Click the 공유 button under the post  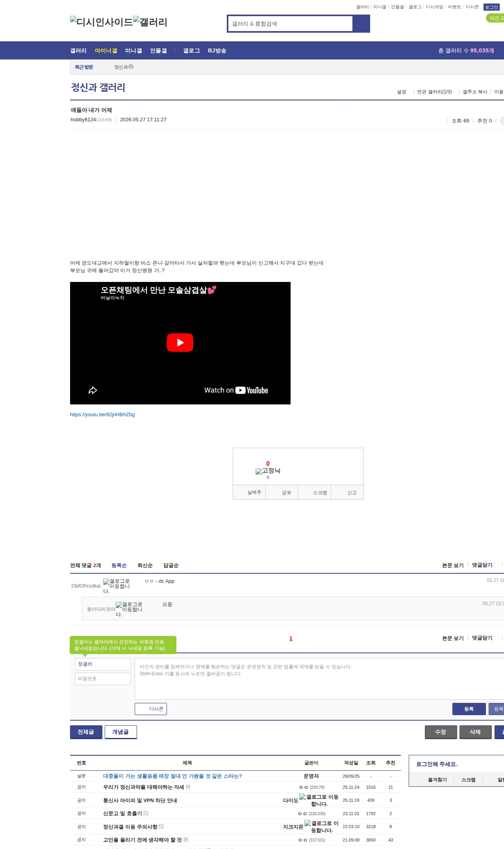click(282, 493)
